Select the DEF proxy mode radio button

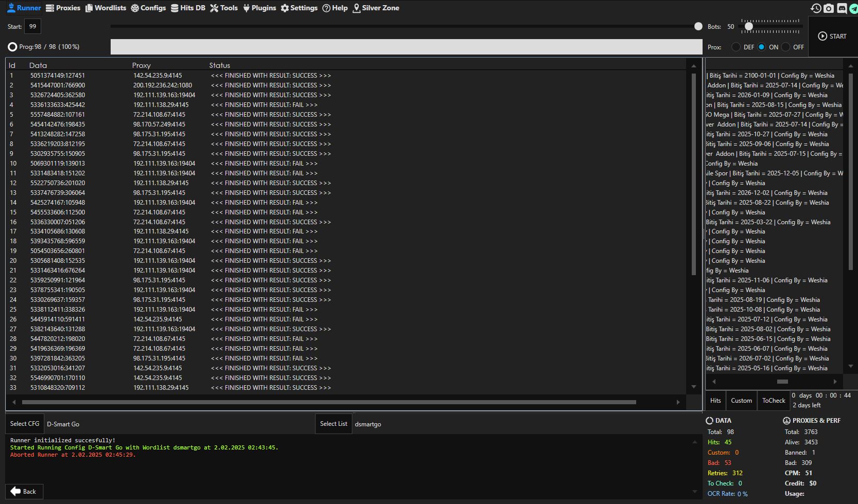736,47
